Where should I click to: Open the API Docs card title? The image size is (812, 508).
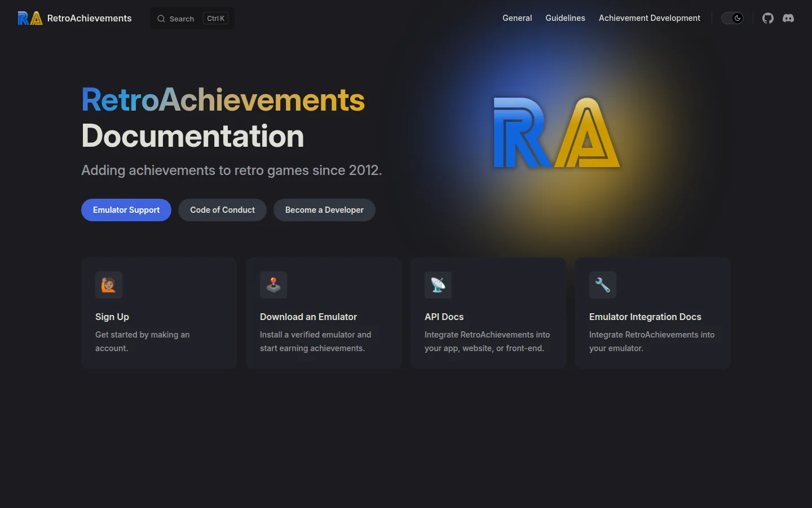(444, 317)
